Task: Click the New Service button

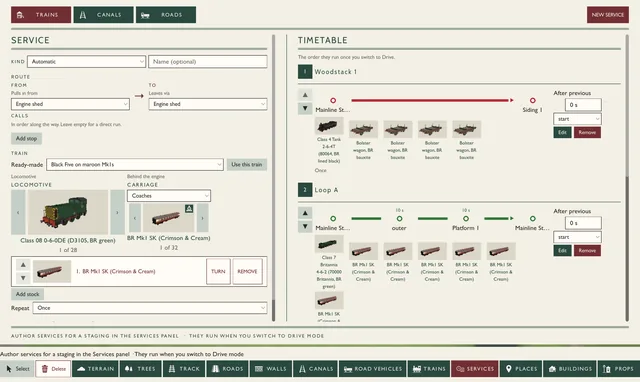Action: [608, 15]
